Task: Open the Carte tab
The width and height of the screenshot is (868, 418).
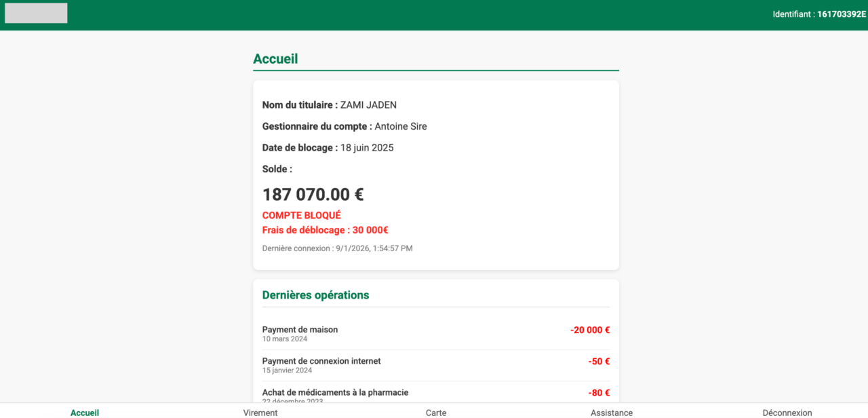Action: [x=436, y=413]
